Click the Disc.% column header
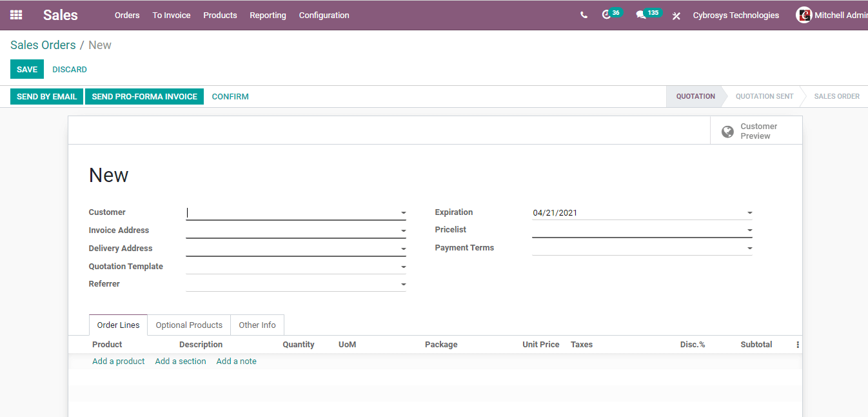This screenshot has width=868, height=417. (x=693, y=345)
